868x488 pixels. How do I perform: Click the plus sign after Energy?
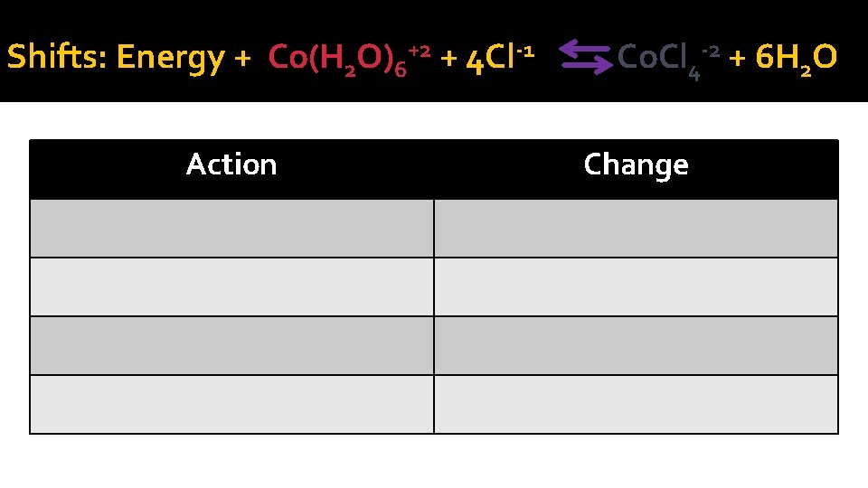pyautogui.click(x=242, y=58)
